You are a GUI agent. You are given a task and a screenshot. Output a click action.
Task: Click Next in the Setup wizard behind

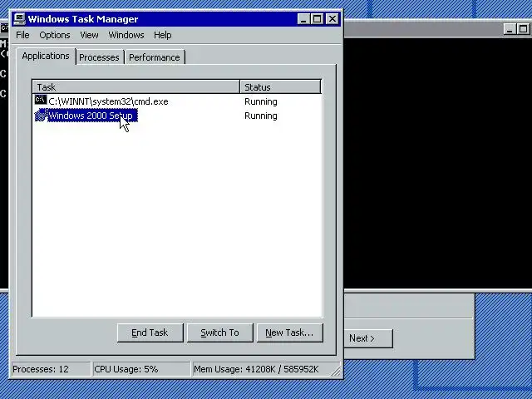[368, 338]
